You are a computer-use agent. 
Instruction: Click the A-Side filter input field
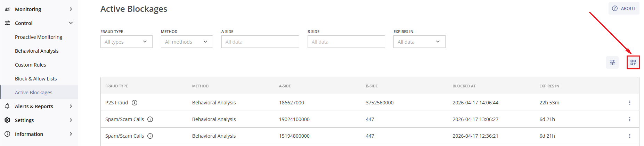point(260,42)
